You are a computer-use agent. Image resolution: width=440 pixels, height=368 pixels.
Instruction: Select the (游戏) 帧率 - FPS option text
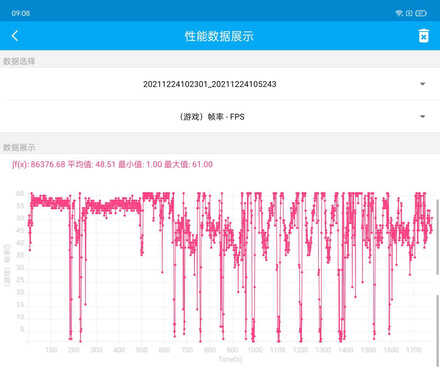tap(211, 117)
